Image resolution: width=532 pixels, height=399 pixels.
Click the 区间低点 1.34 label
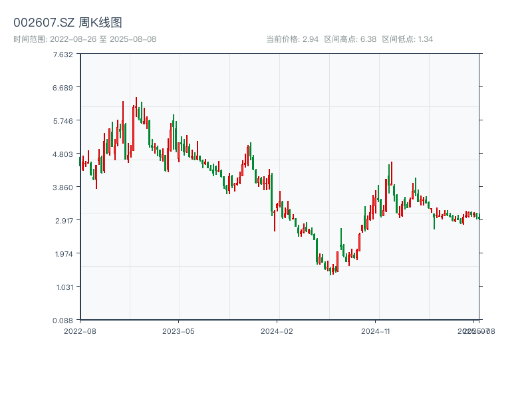tap(408, 39)
